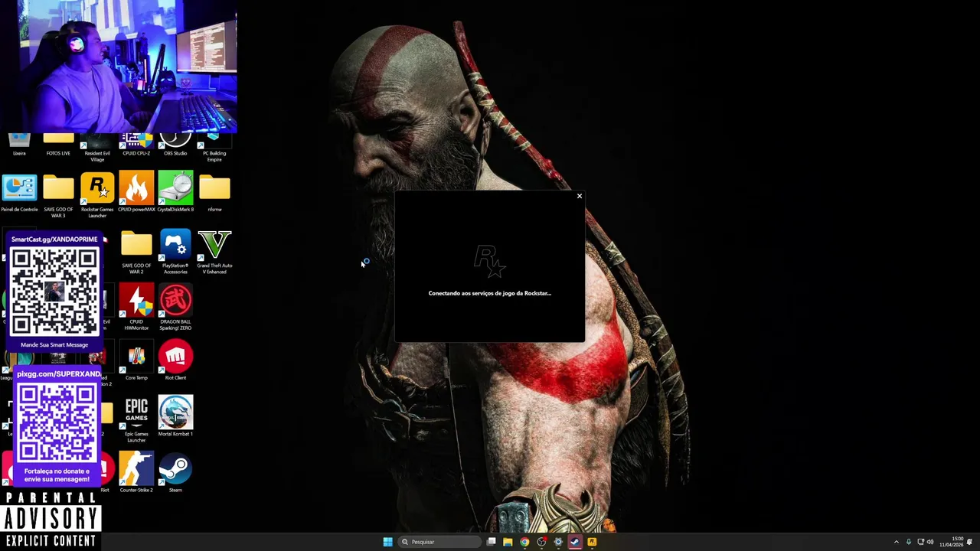Switch to Rockstar Games Launcher in taskbar
The width and height of the screenshot is (980, 551).
tap(592, 542)
